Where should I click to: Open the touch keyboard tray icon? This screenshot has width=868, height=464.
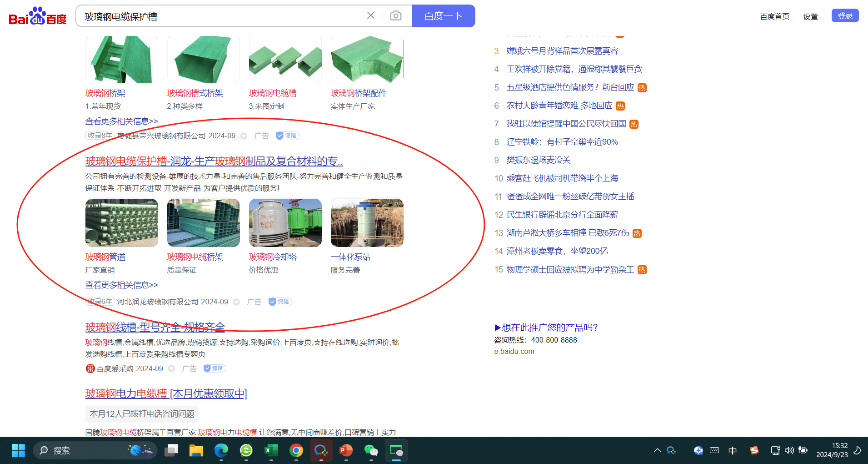click(x=714, y=450)
